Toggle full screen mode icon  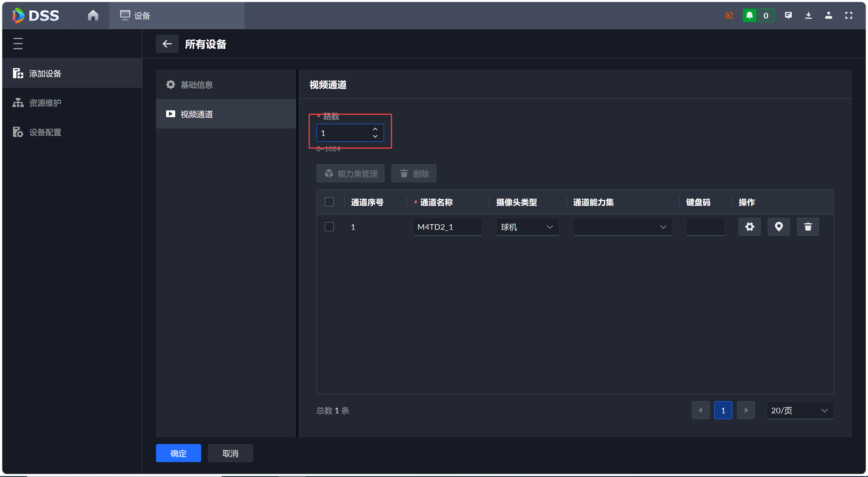[x=849, y=16]
